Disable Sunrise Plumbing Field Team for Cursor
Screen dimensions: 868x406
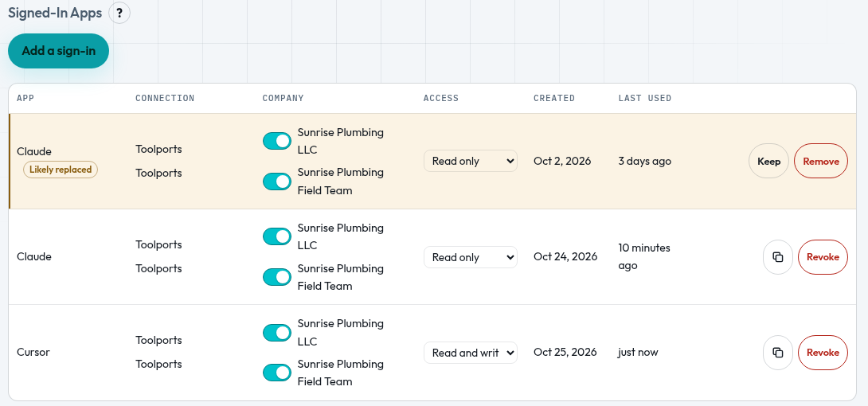[x=277, y=373]
